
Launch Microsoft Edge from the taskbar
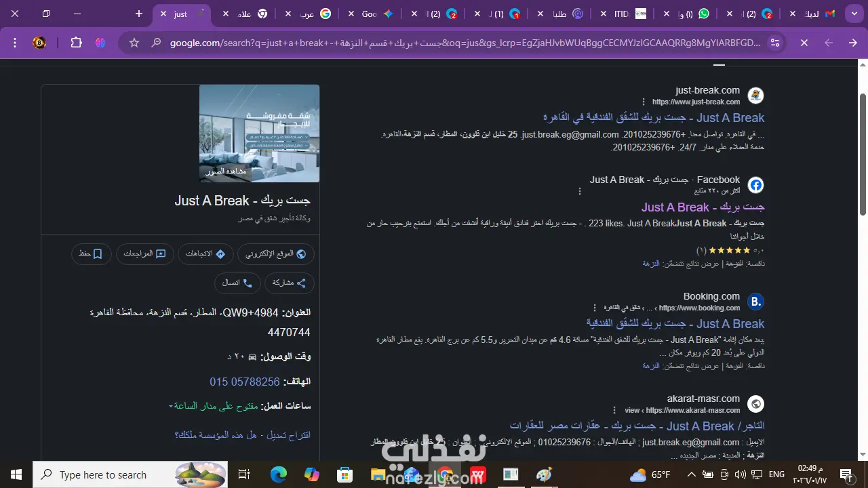279,474
